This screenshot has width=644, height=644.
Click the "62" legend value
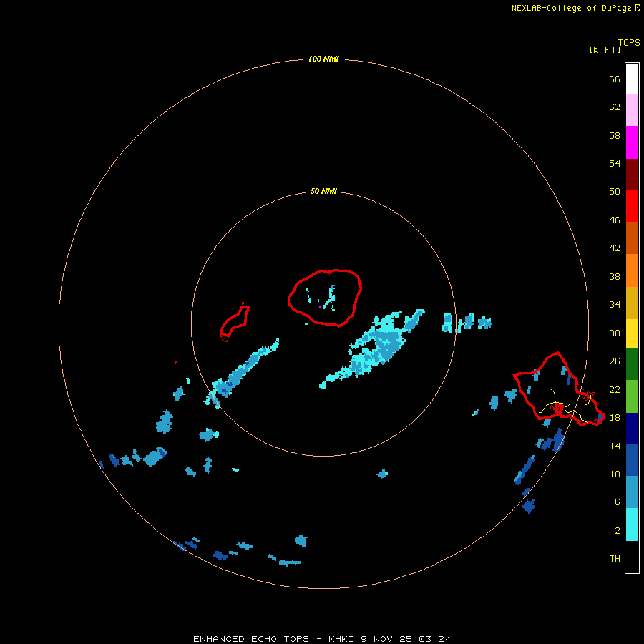tap(615, 107)
